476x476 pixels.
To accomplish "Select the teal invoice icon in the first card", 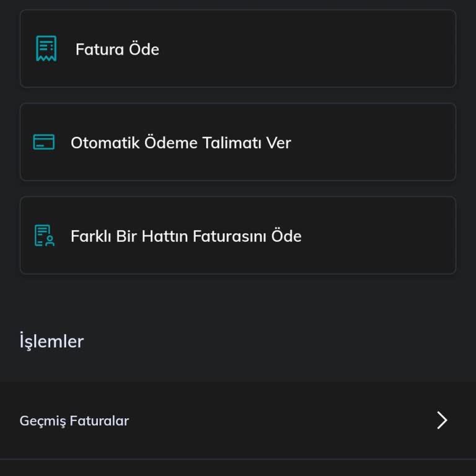I will point(46,49).
